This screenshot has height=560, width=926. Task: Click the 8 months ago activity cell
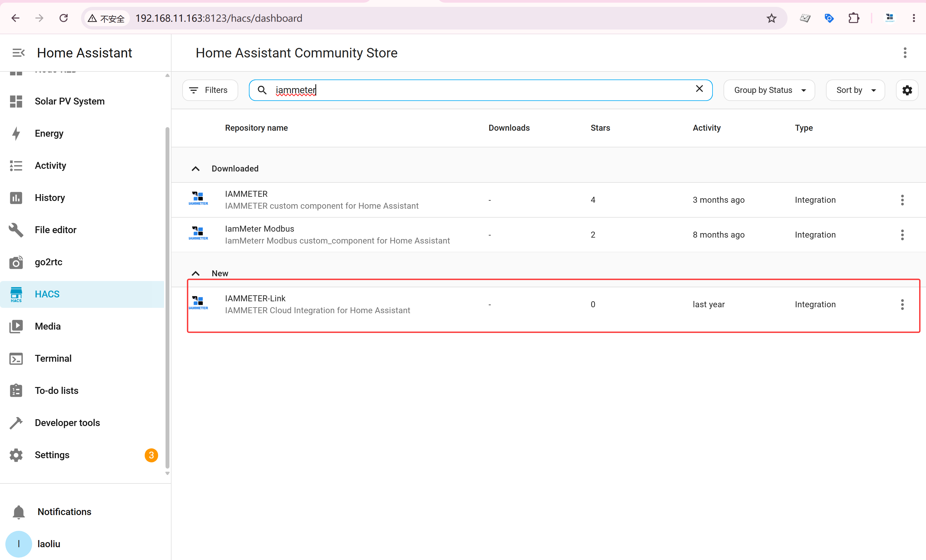point(718,235)
